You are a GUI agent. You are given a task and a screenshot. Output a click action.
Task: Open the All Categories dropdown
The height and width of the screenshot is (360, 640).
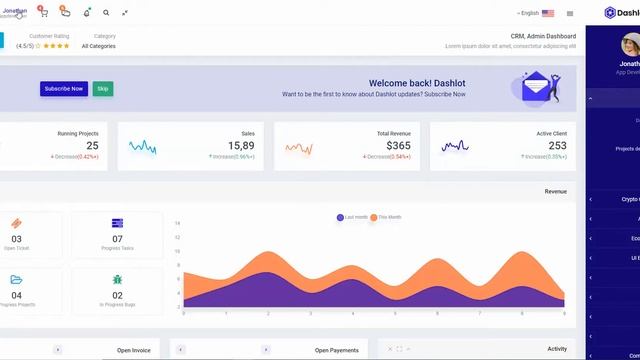point(98,46)
